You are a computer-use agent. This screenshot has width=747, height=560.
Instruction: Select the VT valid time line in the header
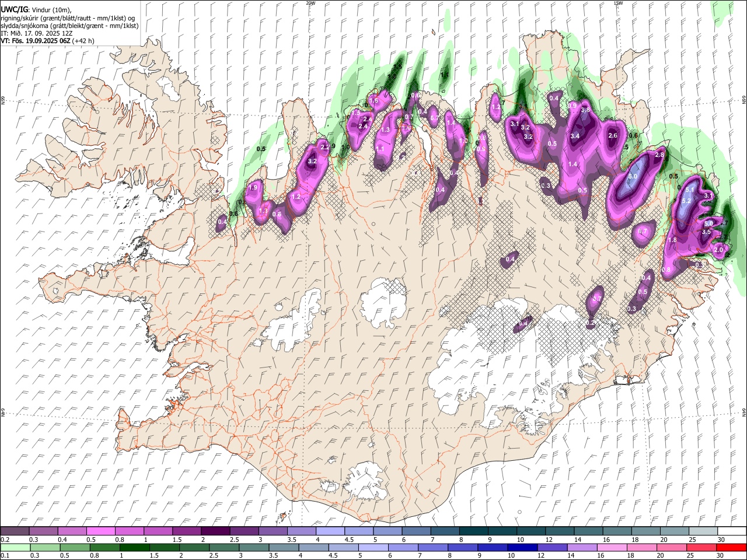tap(47, 41)
